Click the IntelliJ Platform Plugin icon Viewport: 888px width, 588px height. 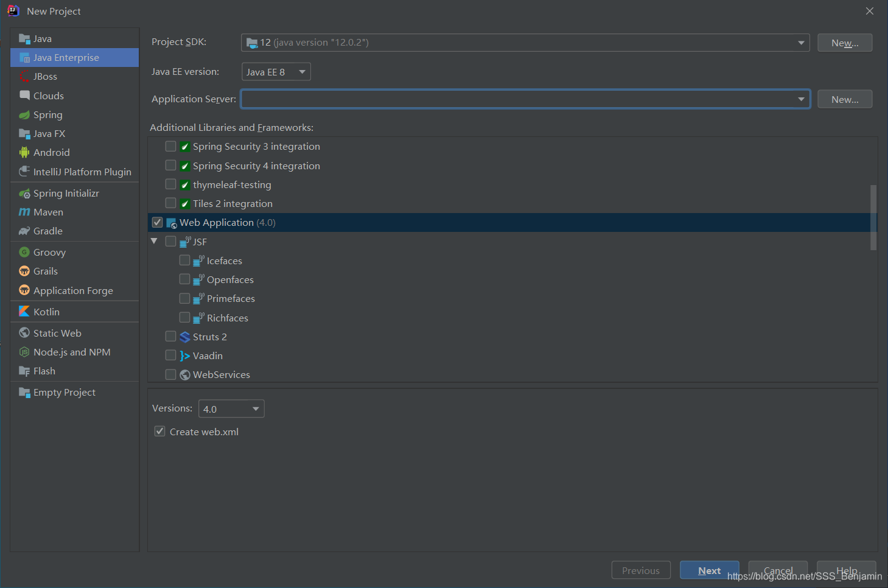tap(24, 172)
